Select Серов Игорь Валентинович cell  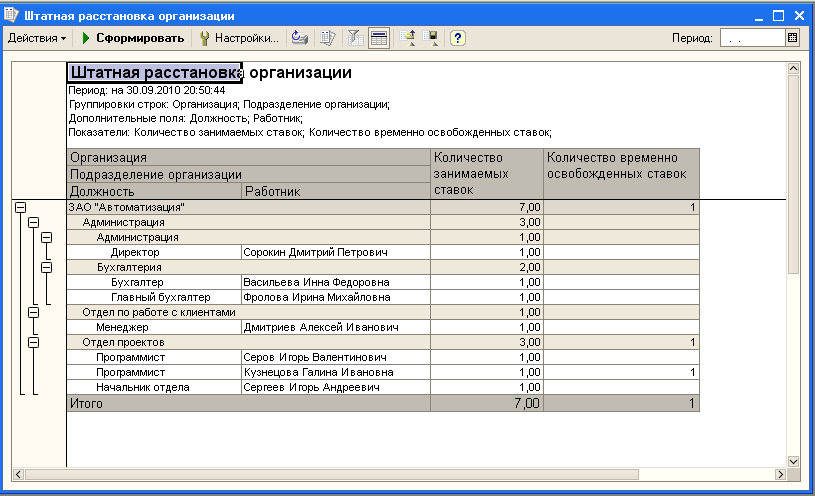coord(336,358)
